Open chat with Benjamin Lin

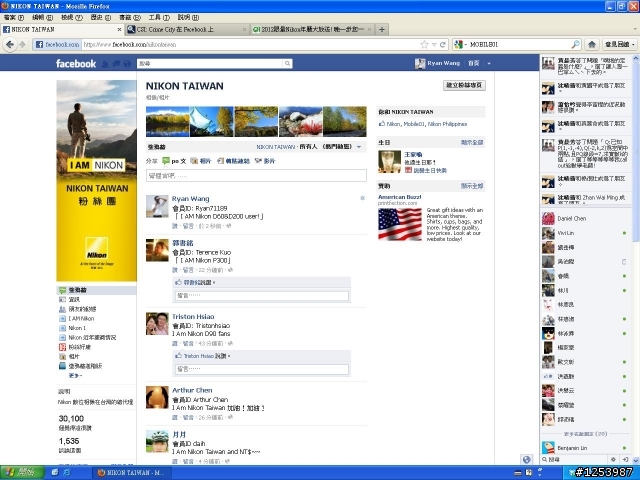coord(586,448)
